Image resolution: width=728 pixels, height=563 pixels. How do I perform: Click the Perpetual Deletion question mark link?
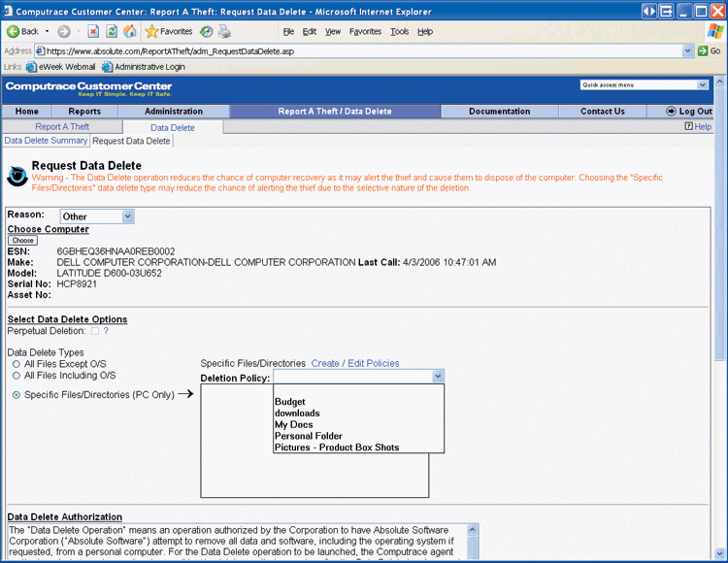[x=106, y=331]
